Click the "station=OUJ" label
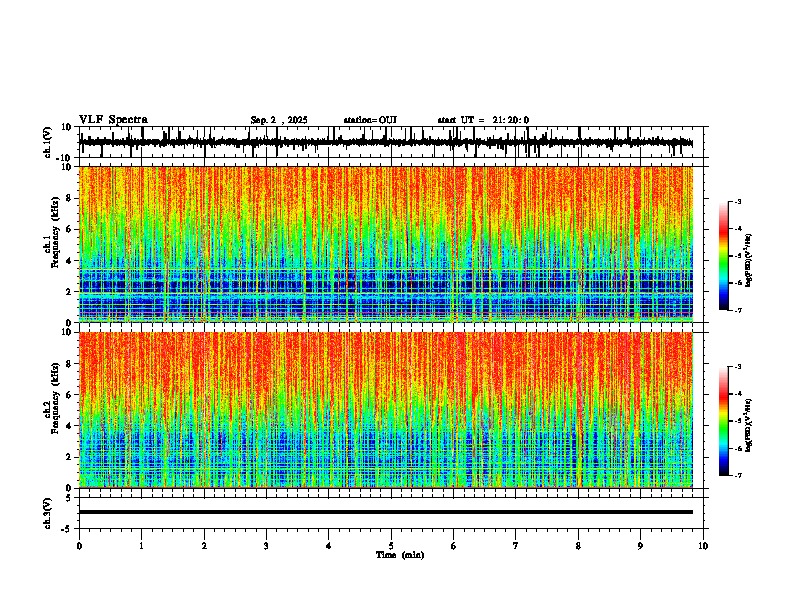The image size is (792, 612). (370, 120)
